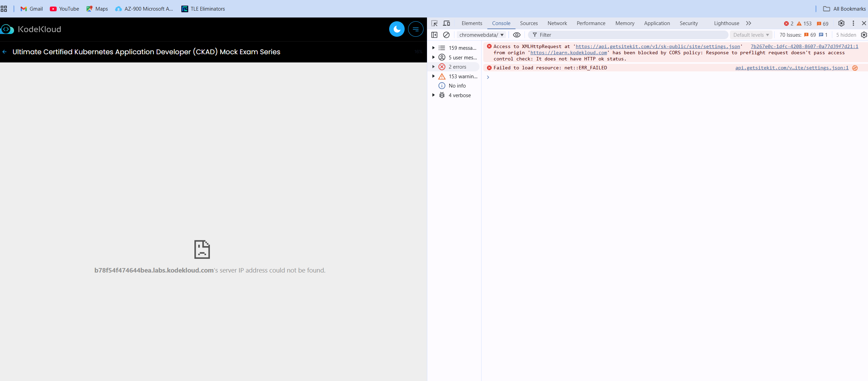
Task: Open the Chrome apps grid icon
Action: tap(4, 9)
